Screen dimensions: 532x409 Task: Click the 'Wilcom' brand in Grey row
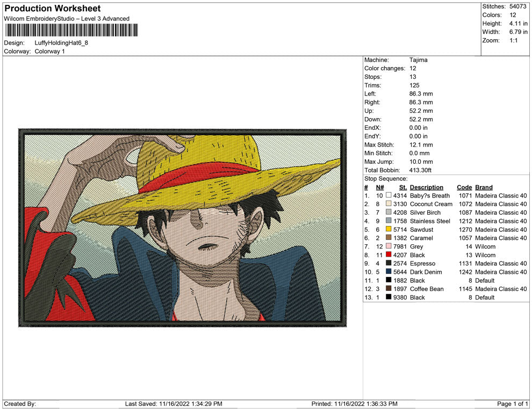click(485, 246)
